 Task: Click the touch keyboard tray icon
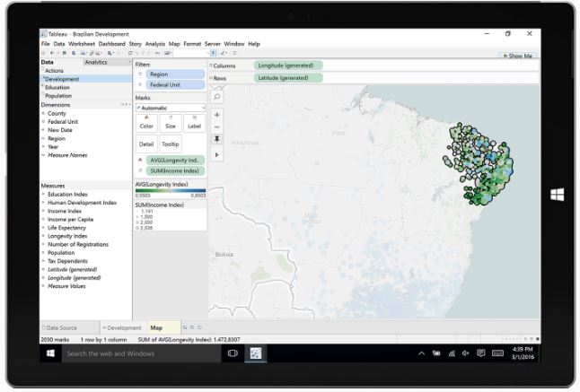click(497, 353)
